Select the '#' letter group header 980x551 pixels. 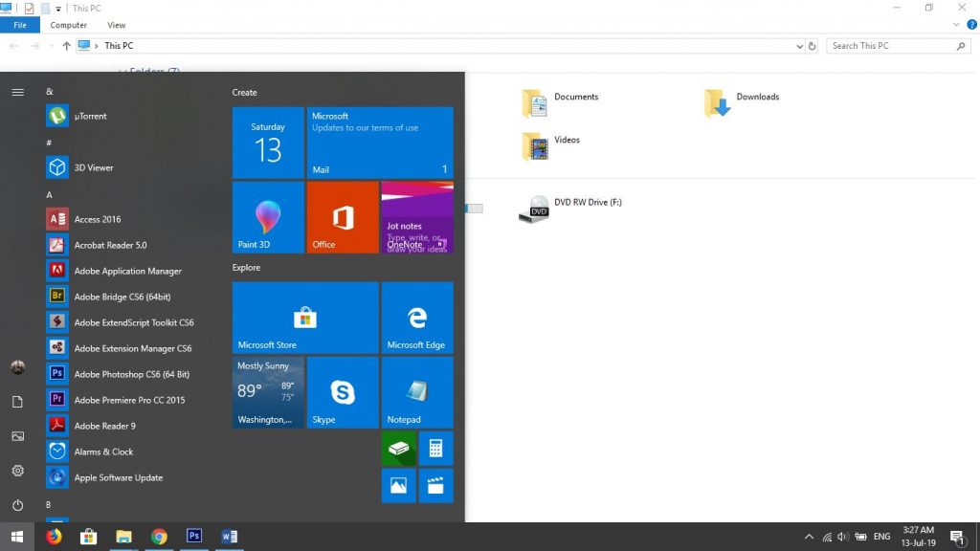(x=49, y=143)
